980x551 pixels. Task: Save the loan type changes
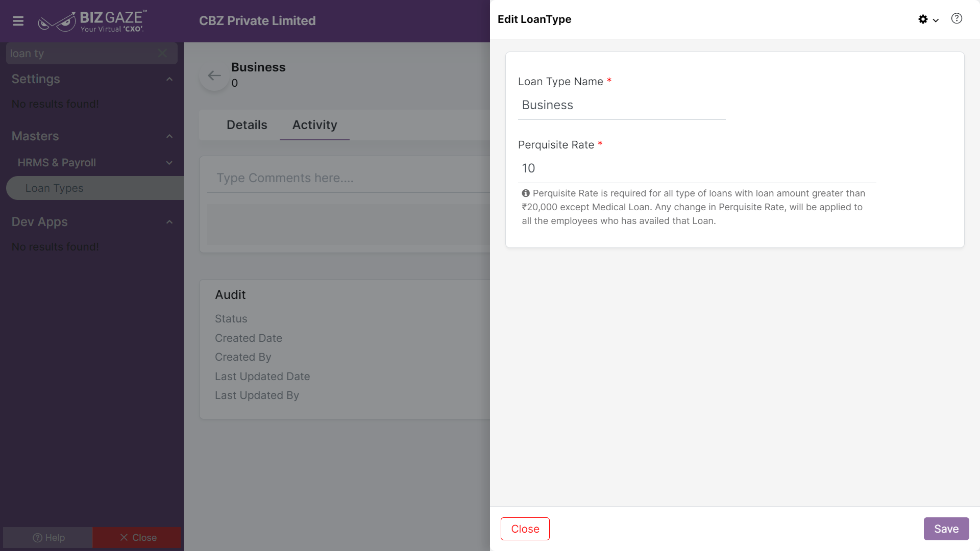946,529
